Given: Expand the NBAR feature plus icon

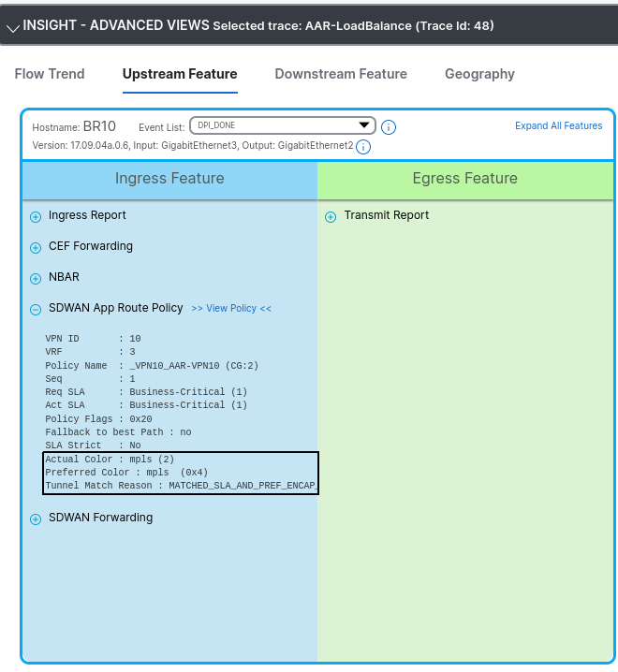Looking at the screenshot, I should click(x=36, y=278).
